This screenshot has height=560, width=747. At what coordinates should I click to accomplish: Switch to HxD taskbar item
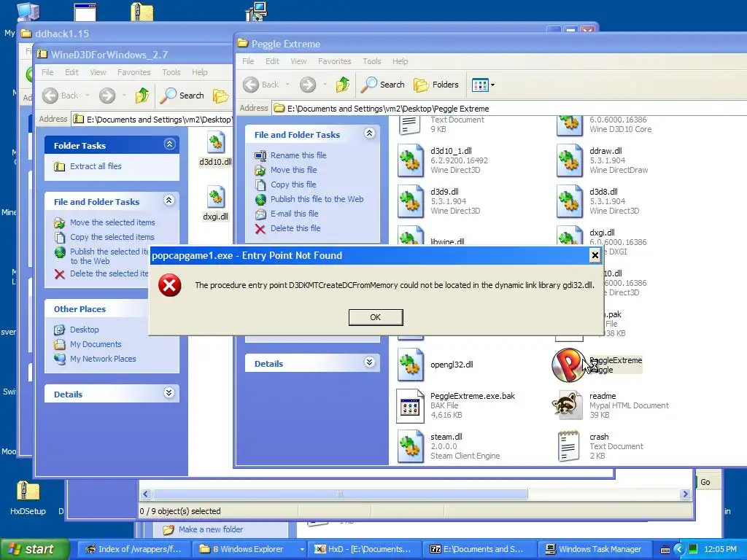(364, 549)
